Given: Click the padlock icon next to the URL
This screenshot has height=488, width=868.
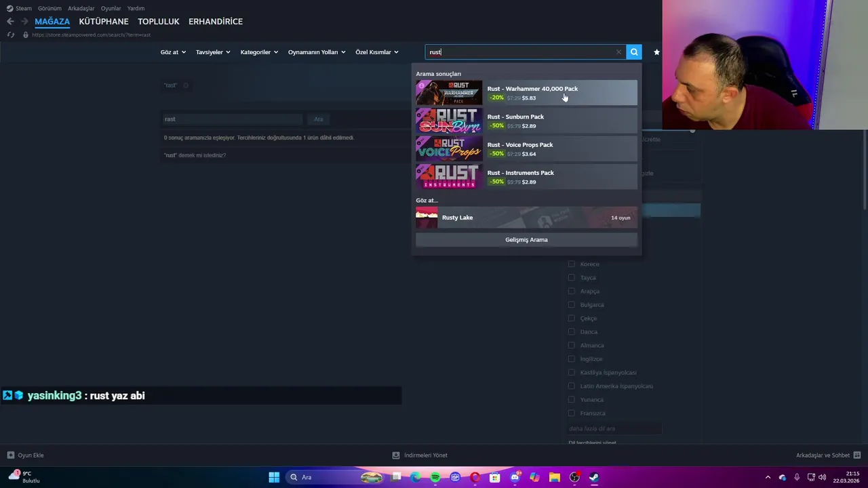Looking at the screenshot, I should click(x=26, y=35).
